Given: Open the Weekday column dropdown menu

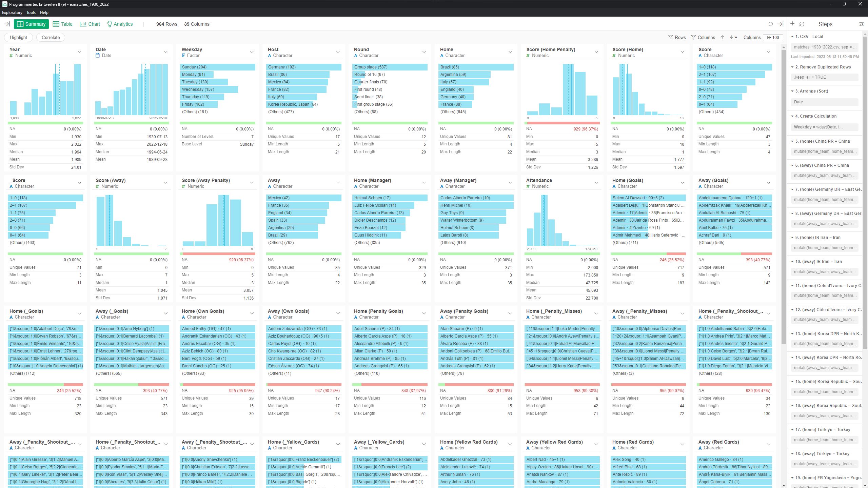Looking at the screenshot, I should 252,52.
